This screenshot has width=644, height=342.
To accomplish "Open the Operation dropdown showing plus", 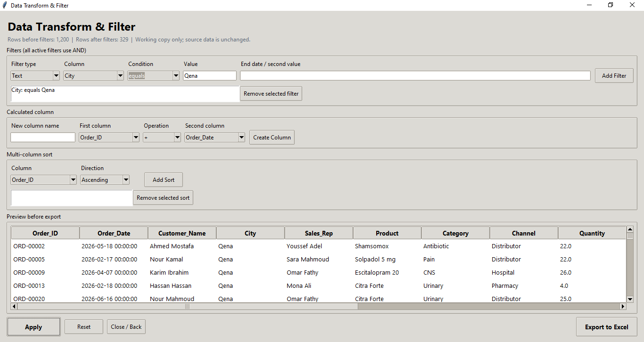I will [162, 138].
